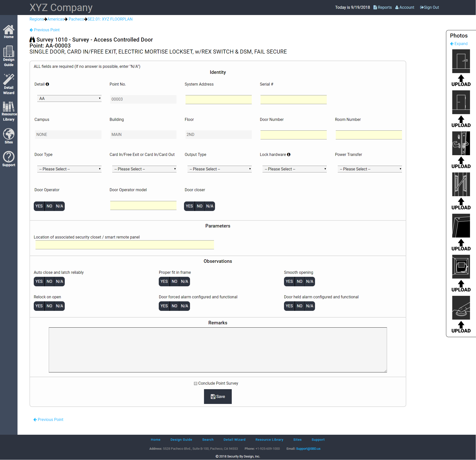Set Door forced alarm to NO
The width and height of the screenshot is (476, 460).
pyautogui.click(x=174, y=306)
